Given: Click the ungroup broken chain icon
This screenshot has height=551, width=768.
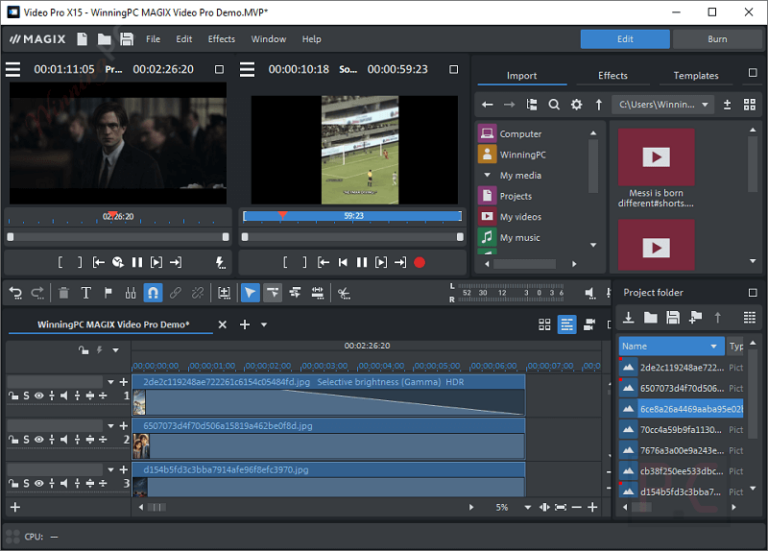Looking at the screenshot, I should [x=197, y=293].
